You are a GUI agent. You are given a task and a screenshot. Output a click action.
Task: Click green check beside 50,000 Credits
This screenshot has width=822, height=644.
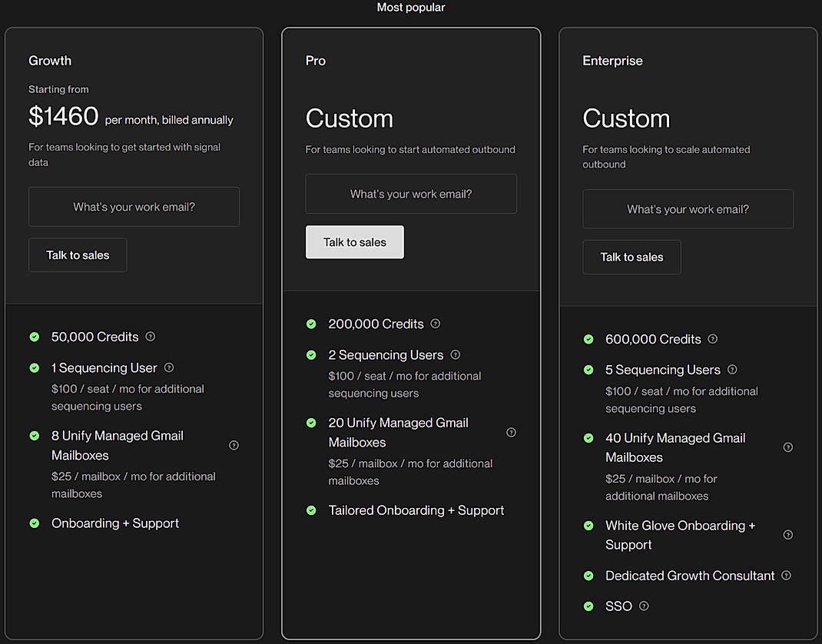[x=35, y=337]
